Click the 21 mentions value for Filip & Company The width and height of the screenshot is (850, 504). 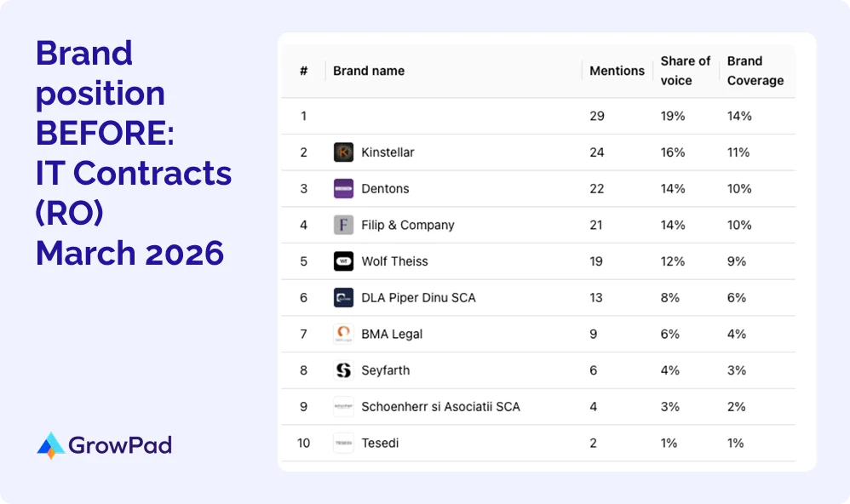click(595, 225)
